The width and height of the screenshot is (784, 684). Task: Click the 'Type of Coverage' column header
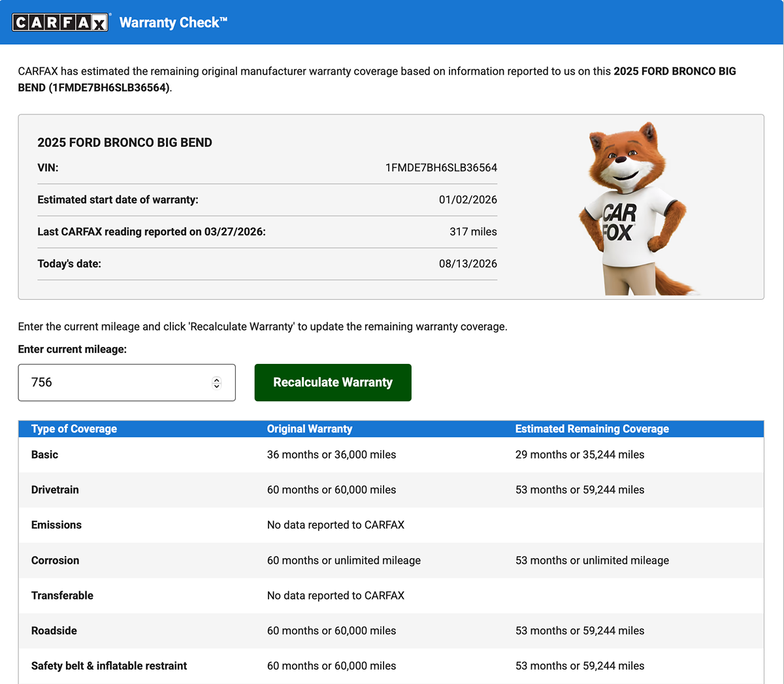(x=74, y=429)
